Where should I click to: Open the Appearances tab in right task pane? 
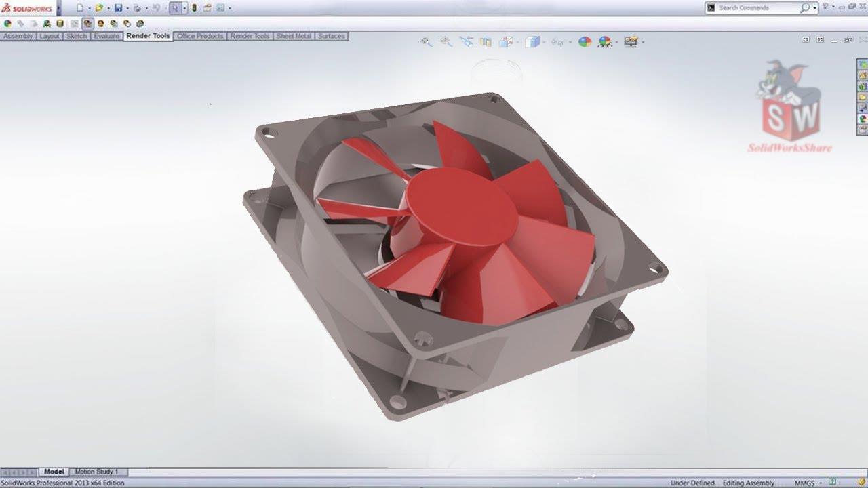[x=863, y=119]
